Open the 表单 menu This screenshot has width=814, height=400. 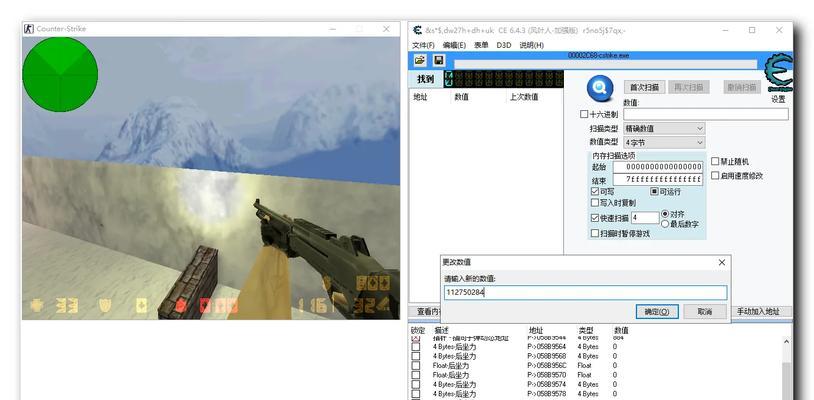(x=481, y=45)
